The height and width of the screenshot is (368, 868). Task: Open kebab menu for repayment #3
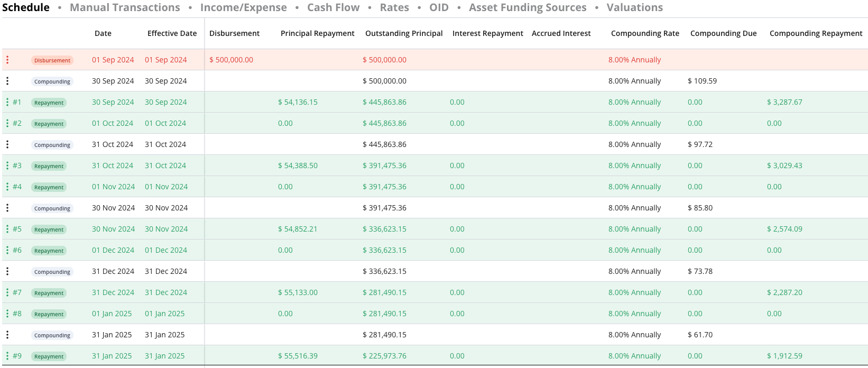pos(7,165)
